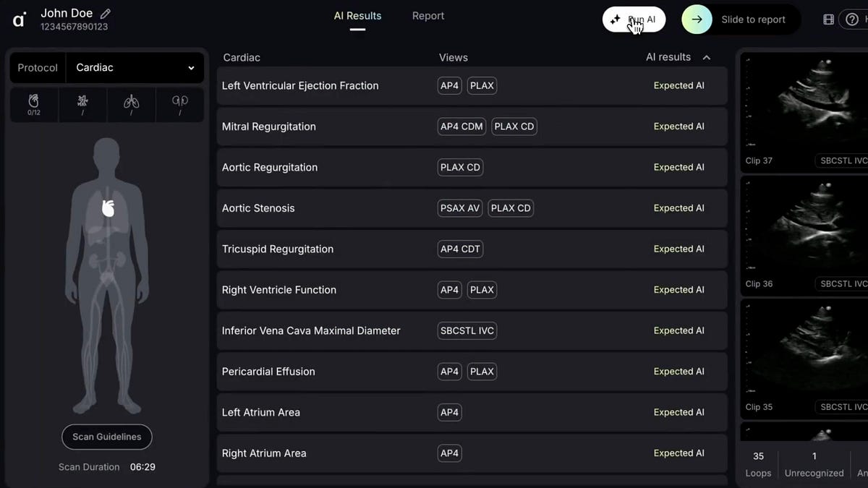Click the patient ID 1234567890123
The height and width of the screenshot is (488, 868).
pos(75,27)
